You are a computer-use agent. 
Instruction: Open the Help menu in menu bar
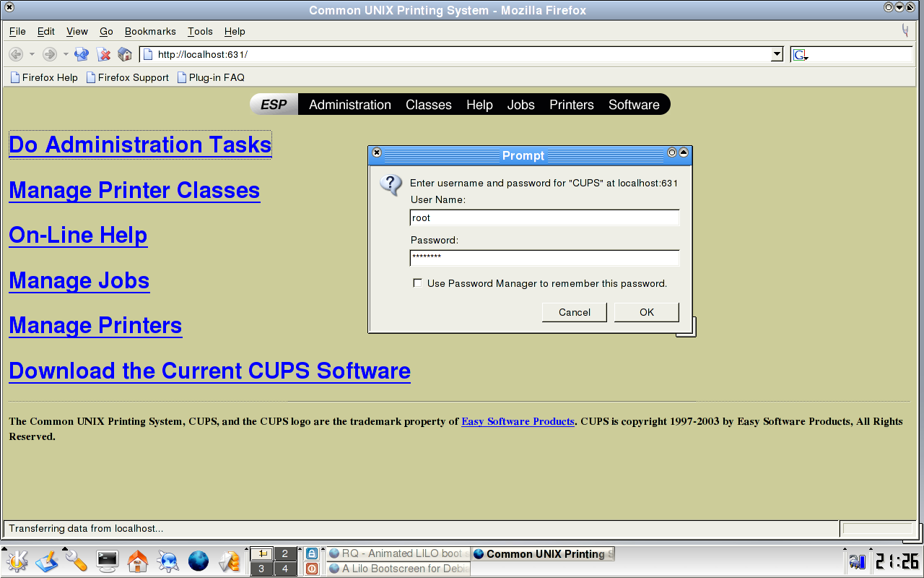[235, 31]
